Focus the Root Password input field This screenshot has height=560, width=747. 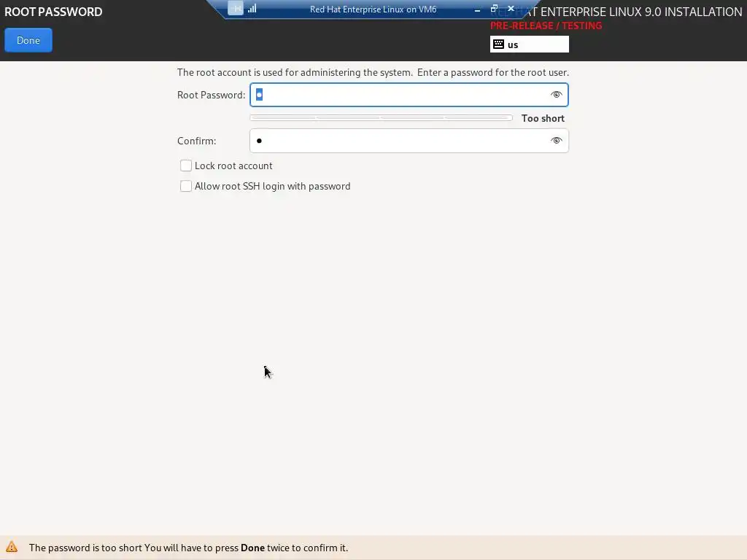409,95
